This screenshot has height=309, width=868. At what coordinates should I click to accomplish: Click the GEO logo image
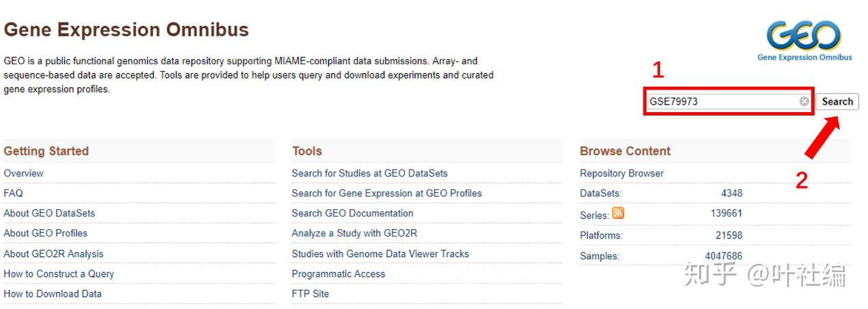804,40
